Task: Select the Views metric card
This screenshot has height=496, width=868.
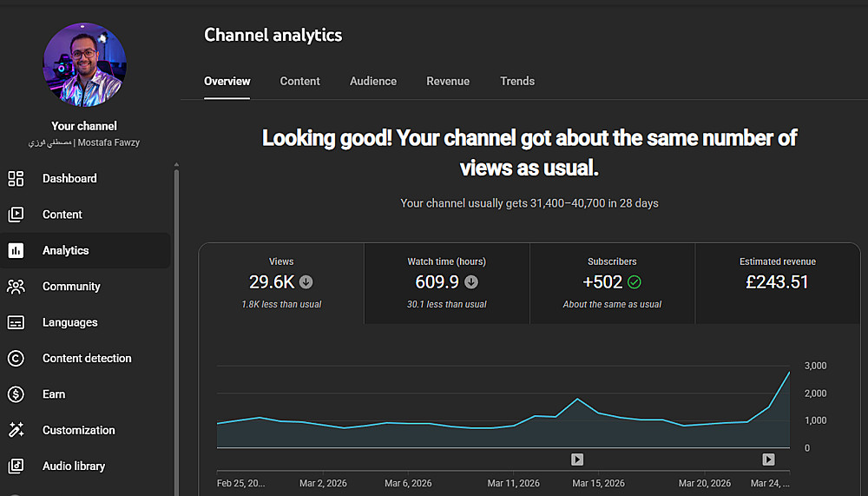Action: (281, 283)
